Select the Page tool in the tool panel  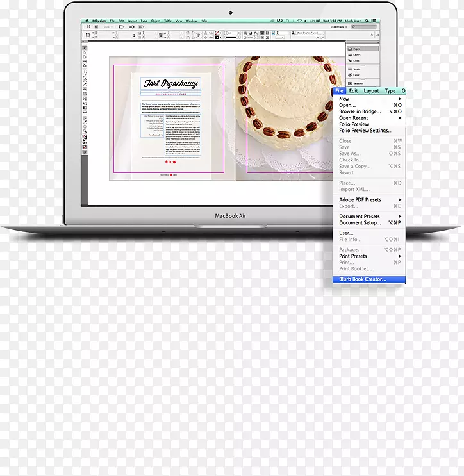pyautogui.click(x=85, y=56)
